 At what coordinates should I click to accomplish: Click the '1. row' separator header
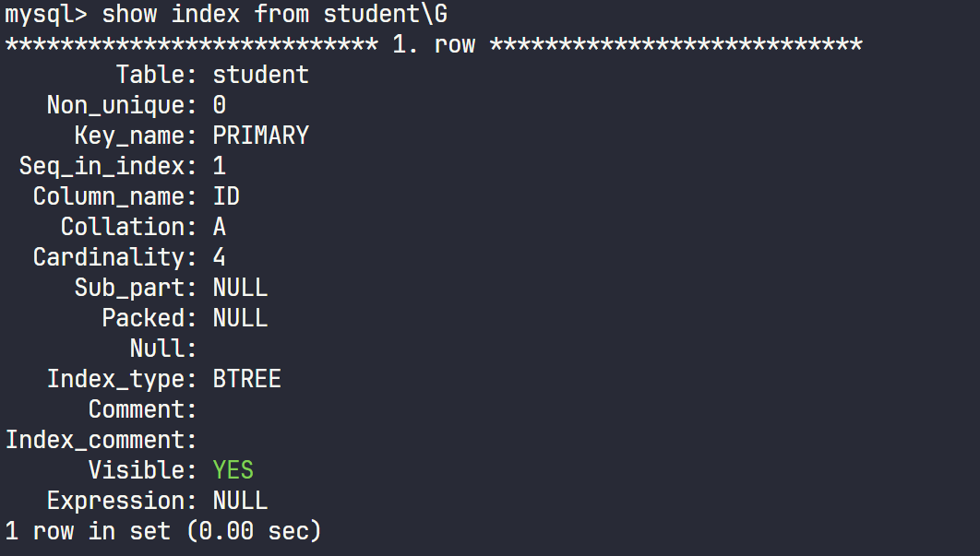pos(433,44)
